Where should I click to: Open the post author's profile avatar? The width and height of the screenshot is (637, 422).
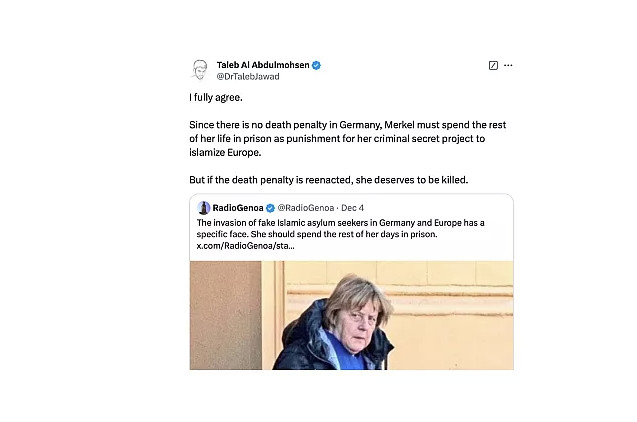(200, 70)
